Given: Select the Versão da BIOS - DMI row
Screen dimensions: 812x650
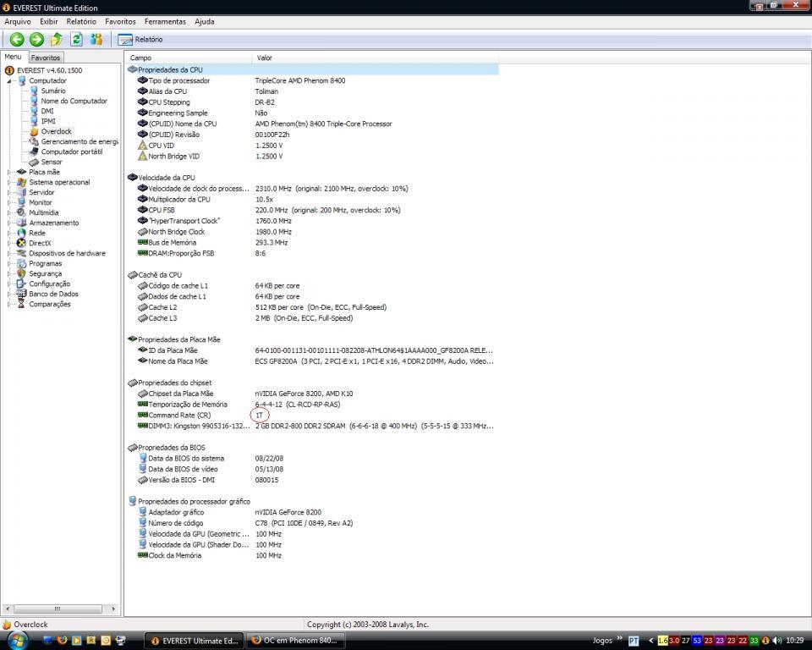Looking at the screenshot, I should point(313,480).
